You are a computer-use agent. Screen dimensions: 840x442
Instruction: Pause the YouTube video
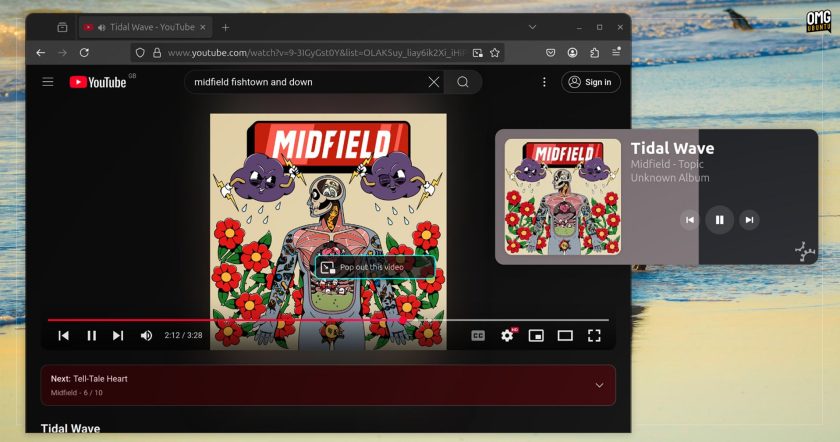(x=92, y=335)
